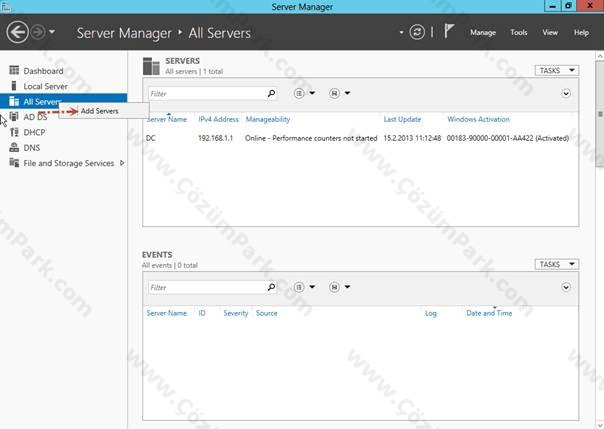Sort by Windows Activation column
This screenshot has height=429, width=604.
[478, 119]
